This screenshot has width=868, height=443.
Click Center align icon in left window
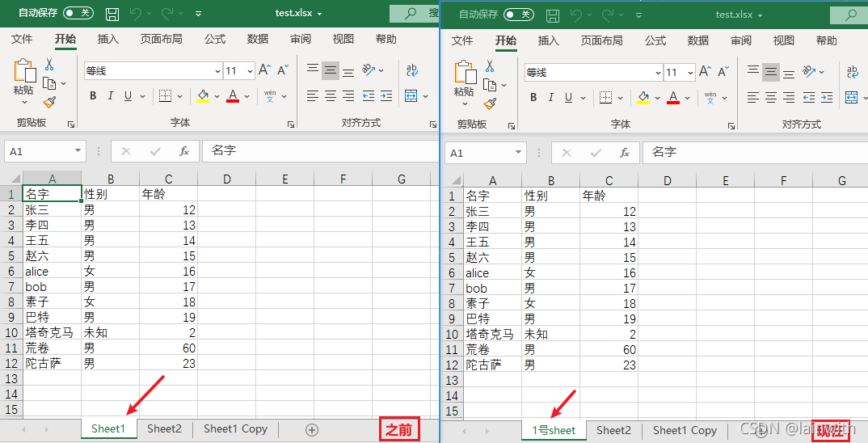[x=331, y=96]
